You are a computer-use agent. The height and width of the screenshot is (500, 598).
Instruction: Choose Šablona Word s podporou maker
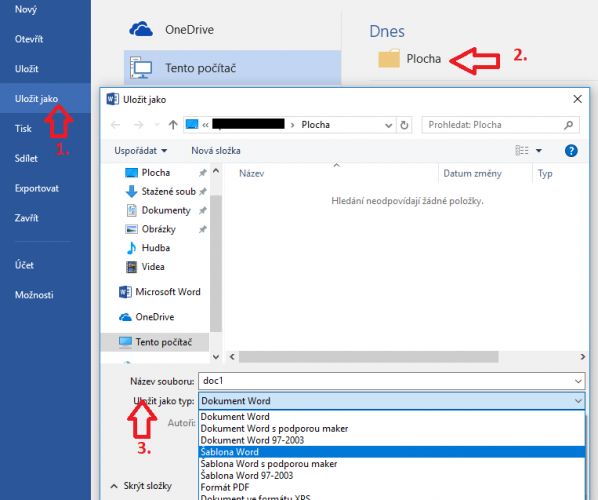pyautogui.click(x=392, y=464)
